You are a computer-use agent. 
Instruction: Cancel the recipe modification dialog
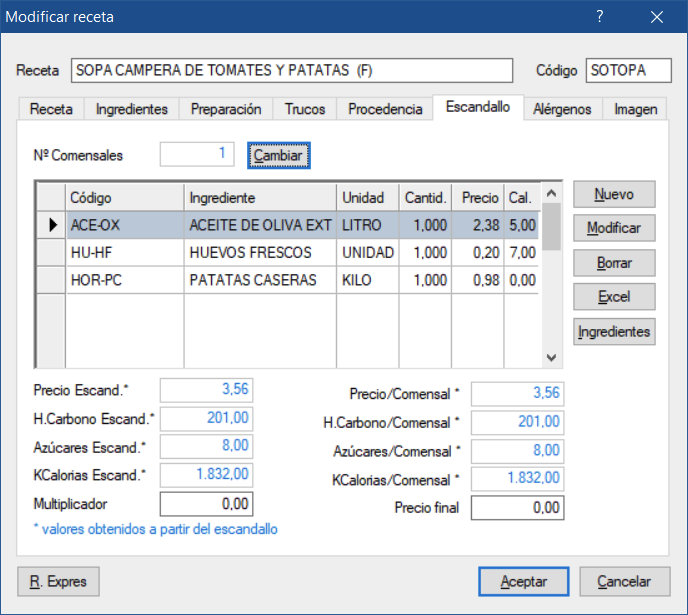tap(625, 581)
